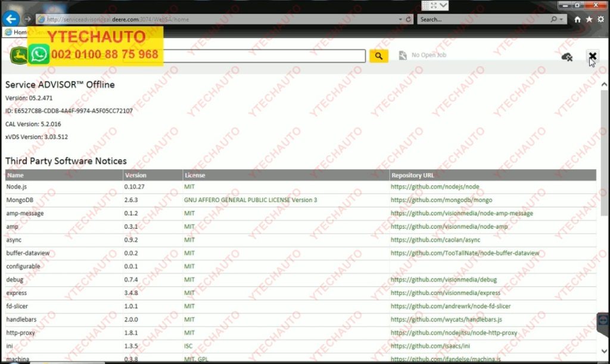Image resolution: width=610 pixels, height=364 pixels.
Task: Click the Third Party Software Notices heading
Action: [66, 161]
